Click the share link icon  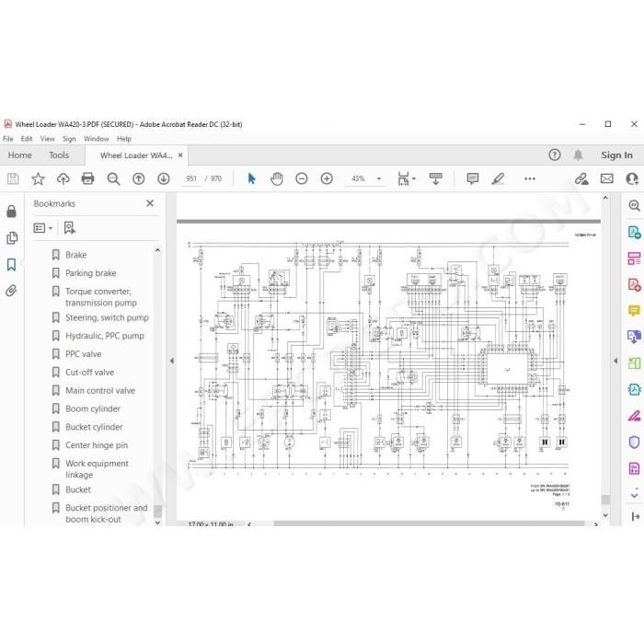[x=581, y=178]
